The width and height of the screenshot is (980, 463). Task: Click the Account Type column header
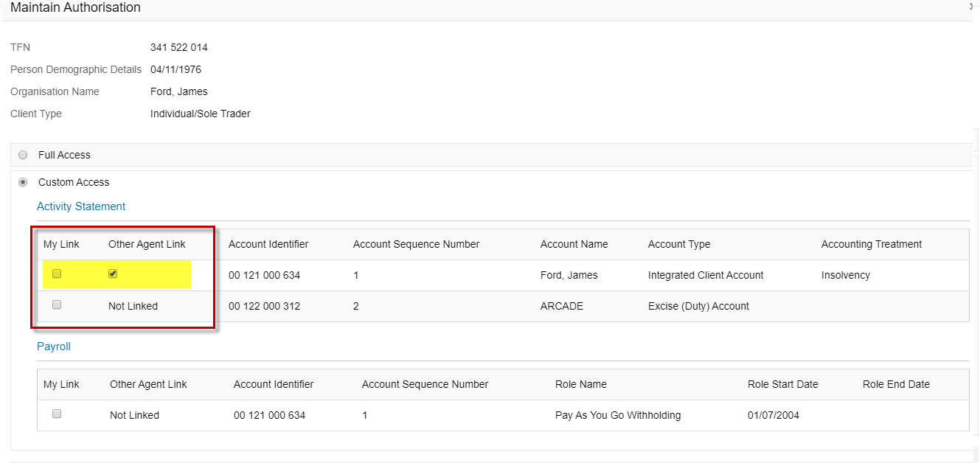[x=678, y=244]
